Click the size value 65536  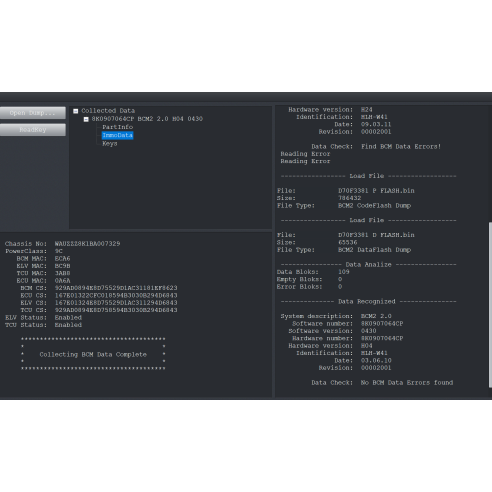tap(347, 242)
